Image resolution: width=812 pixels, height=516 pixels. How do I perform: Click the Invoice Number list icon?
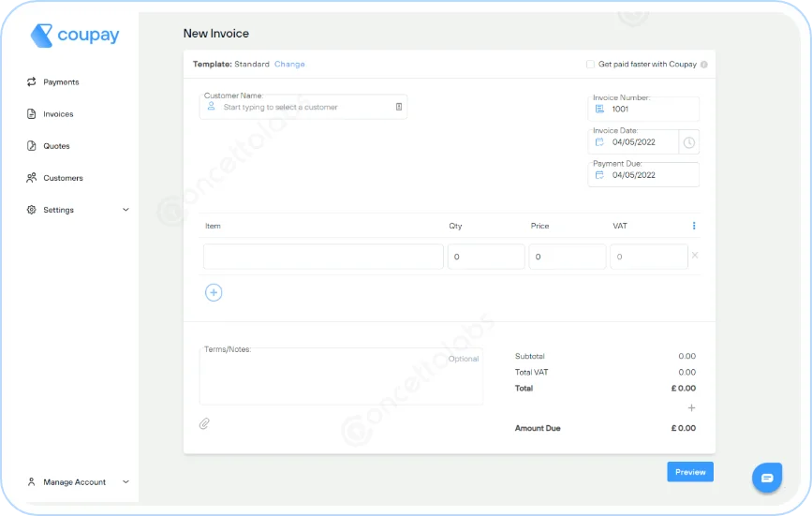(599, 109)
